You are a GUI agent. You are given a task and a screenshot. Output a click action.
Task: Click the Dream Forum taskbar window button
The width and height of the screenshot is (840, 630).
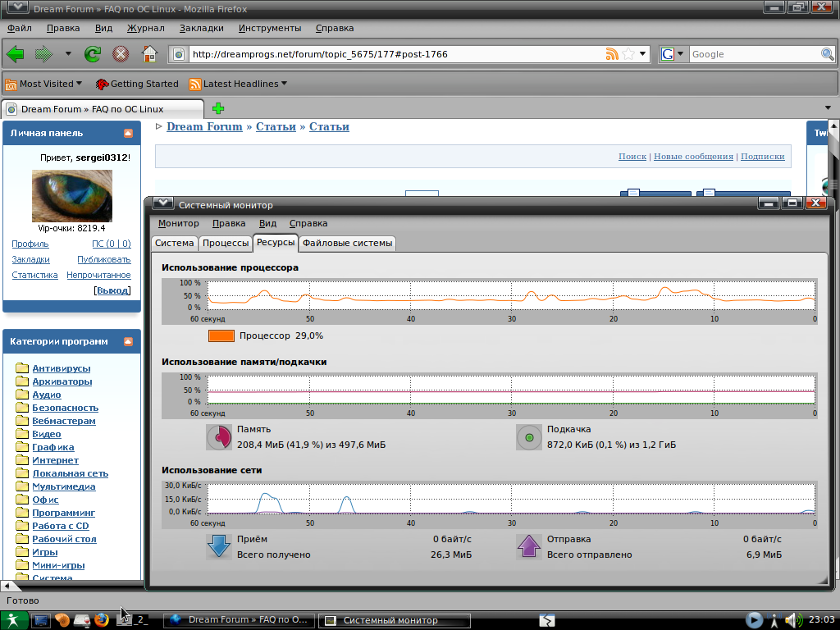tap(239, 620)
